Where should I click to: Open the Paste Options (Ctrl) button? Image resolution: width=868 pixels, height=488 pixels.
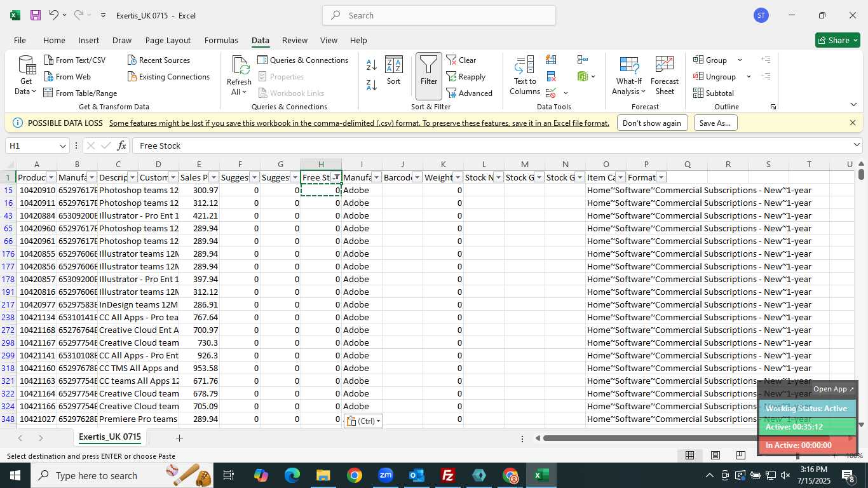point(363,421)
